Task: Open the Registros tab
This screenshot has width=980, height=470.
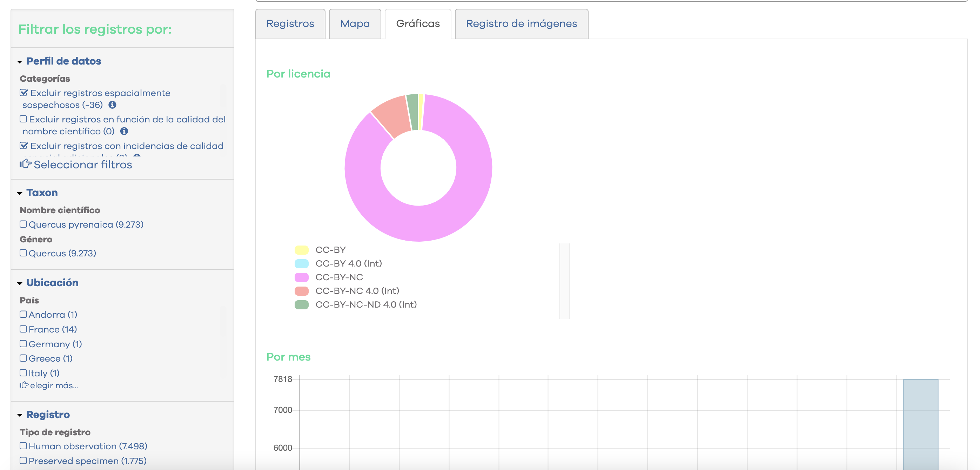Action: click(x=290, y=23)
